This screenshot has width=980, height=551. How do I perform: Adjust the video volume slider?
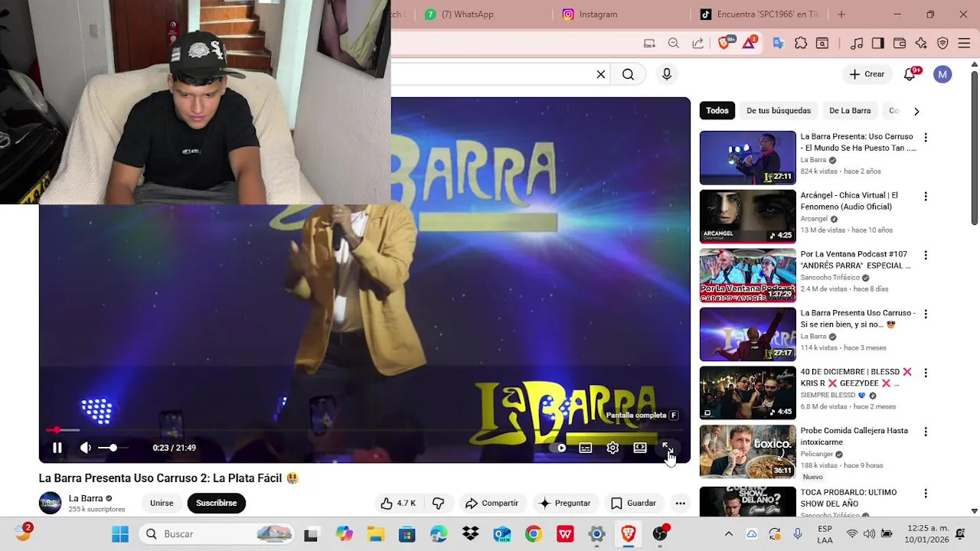point(113,448)
